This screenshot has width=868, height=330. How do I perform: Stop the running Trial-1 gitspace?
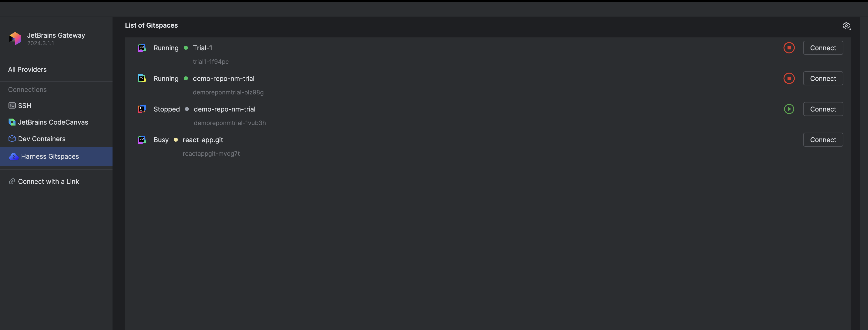click(789, 48)
